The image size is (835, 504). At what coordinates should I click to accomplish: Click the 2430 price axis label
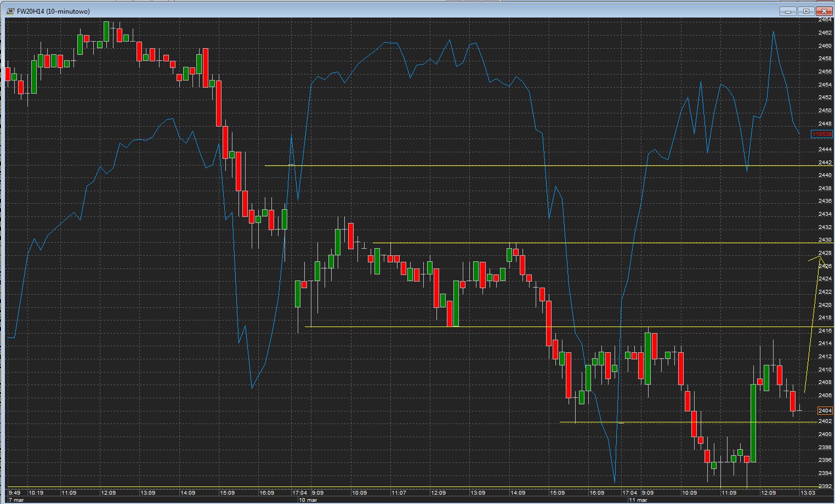[x=825, y=240]
